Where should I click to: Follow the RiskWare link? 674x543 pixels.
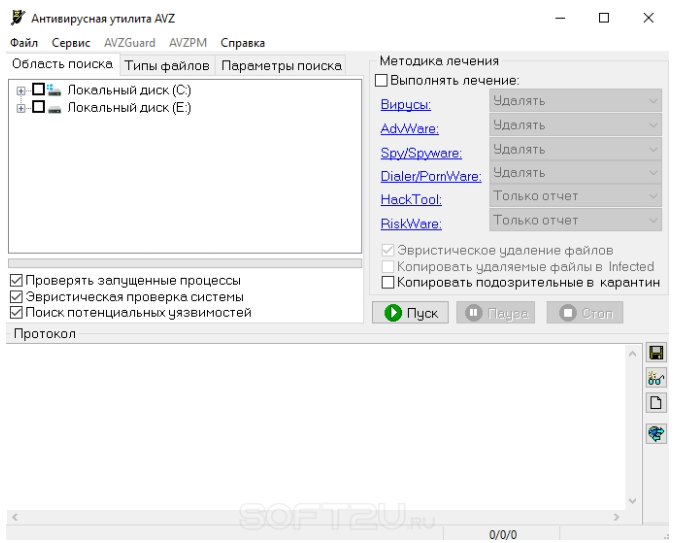pos(411,224)
